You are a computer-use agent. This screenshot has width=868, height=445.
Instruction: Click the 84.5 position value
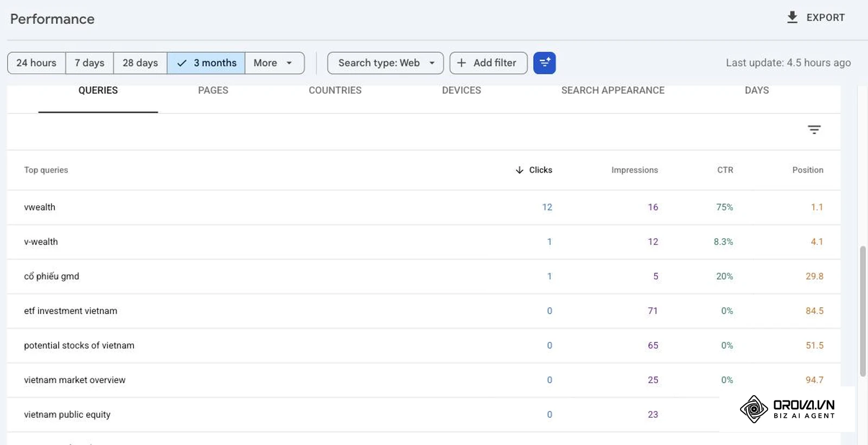pyautogui.click(x=814, y=311)
